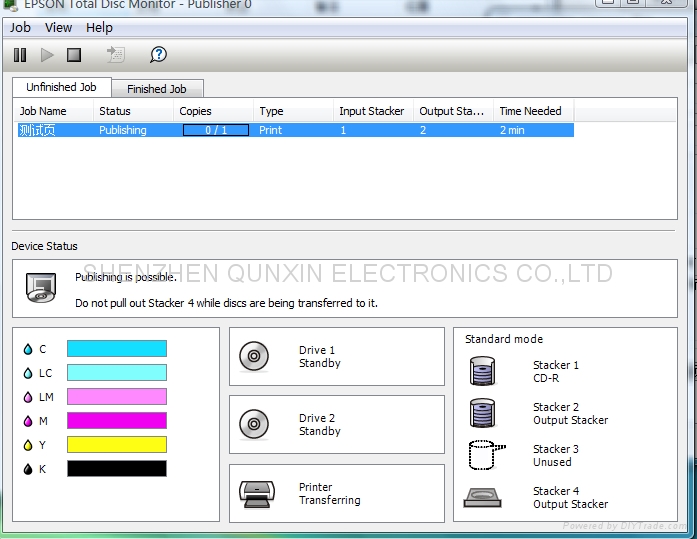Image resolution: width=697 pixels, height=539 pixels.
Task: Click the Print type cell
Action: (x=270, y=130)
